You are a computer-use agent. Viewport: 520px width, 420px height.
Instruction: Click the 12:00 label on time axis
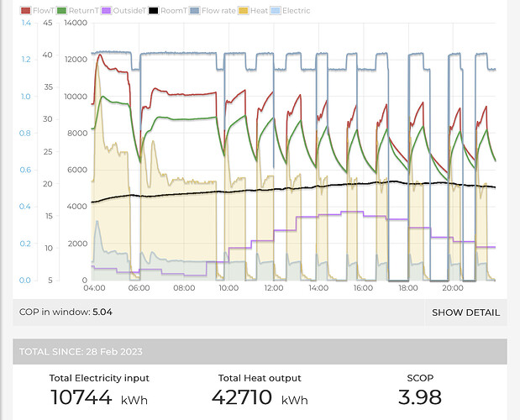pos(273,288)
